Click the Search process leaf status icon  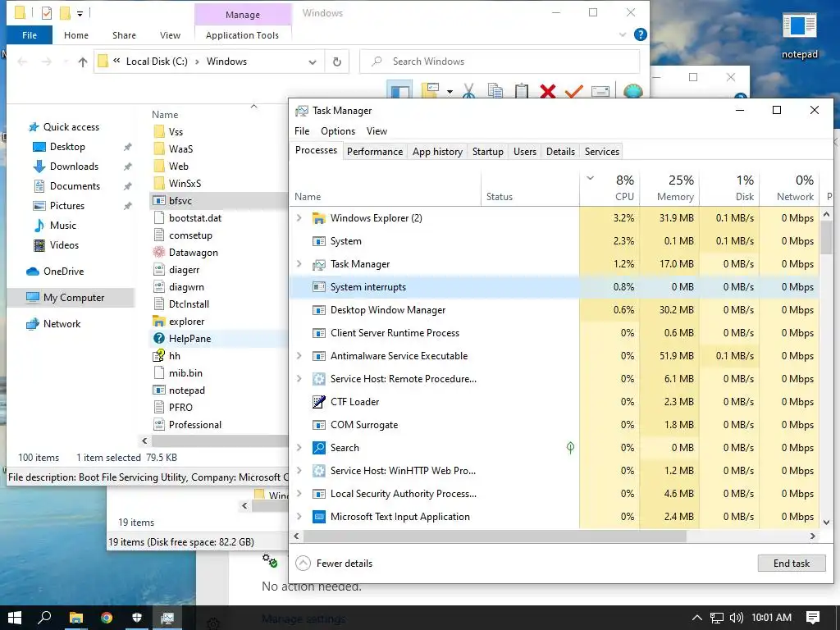[571, 447]
